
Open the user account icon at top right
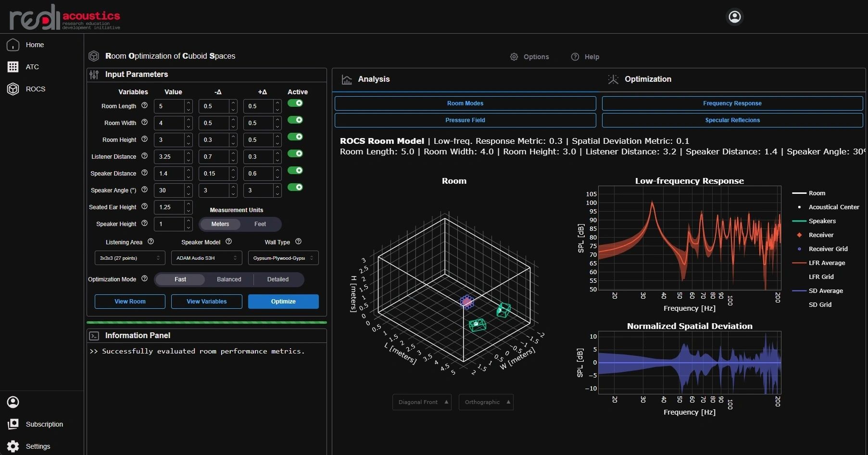click(734, 17)
